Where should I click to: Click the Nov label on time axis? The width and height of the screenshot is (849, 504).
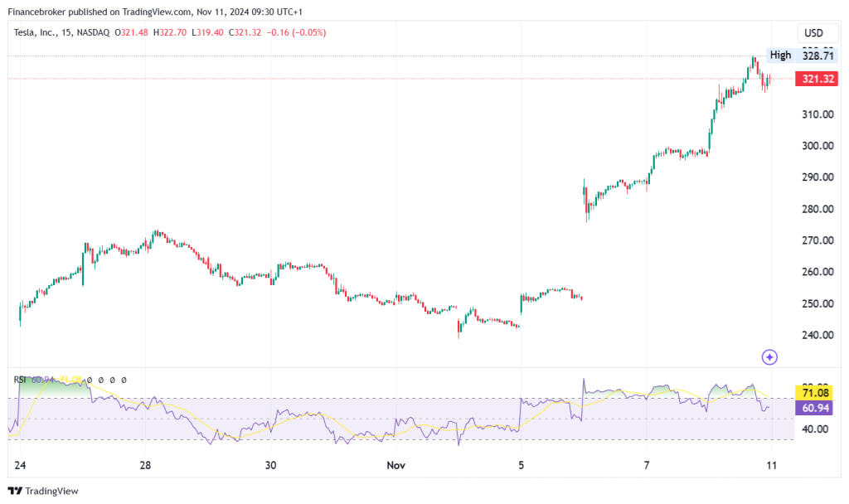click(395, 465)
